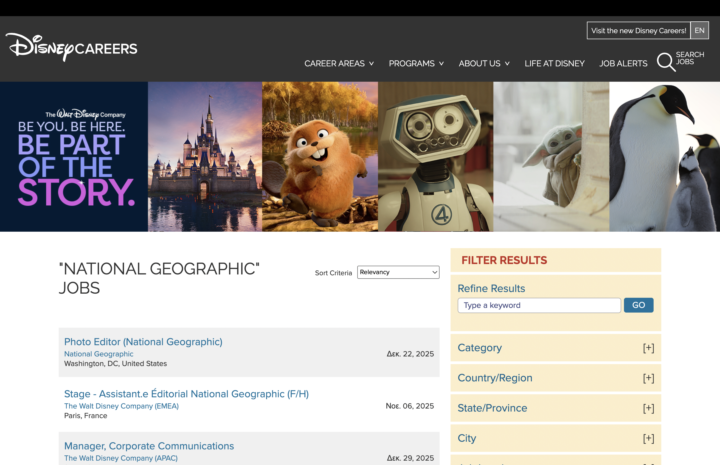
Task: Click the beaver character banner image
Action: (320, 157)
